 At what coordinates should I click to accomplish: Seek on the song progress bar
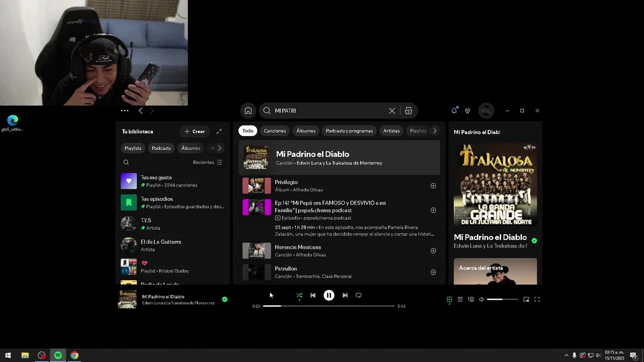(329, 306)
